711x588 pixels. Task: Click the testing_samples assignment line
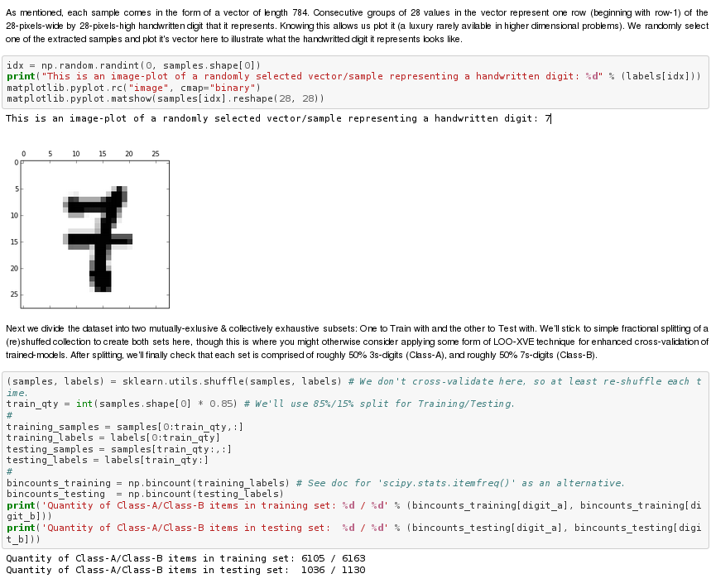pos(119,449)
